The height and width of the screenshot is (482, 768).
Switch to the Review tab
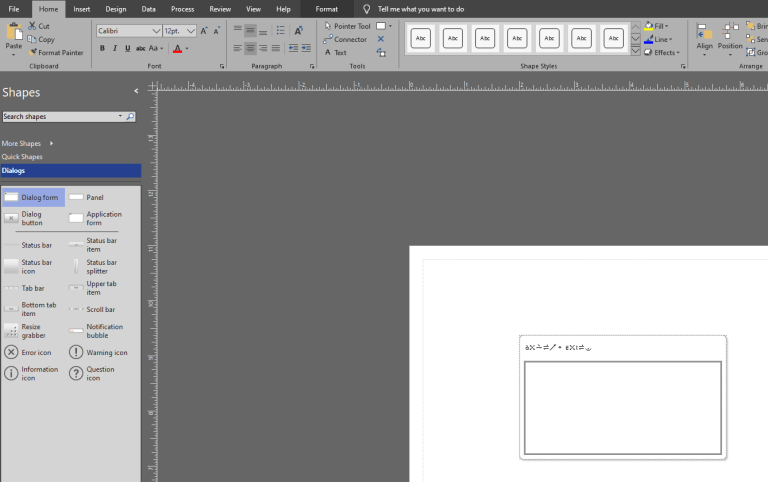(x=220, y=9)
